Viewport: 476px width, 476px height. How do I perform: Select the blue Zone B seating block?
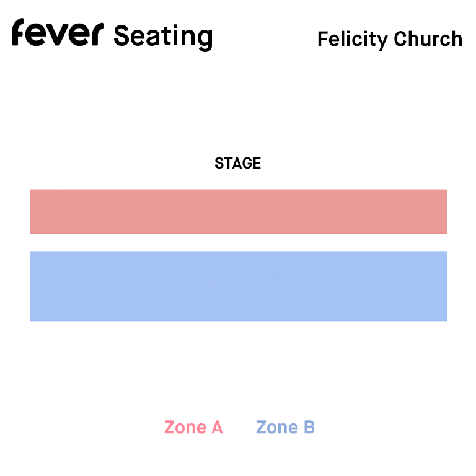[x=238, y=286]
